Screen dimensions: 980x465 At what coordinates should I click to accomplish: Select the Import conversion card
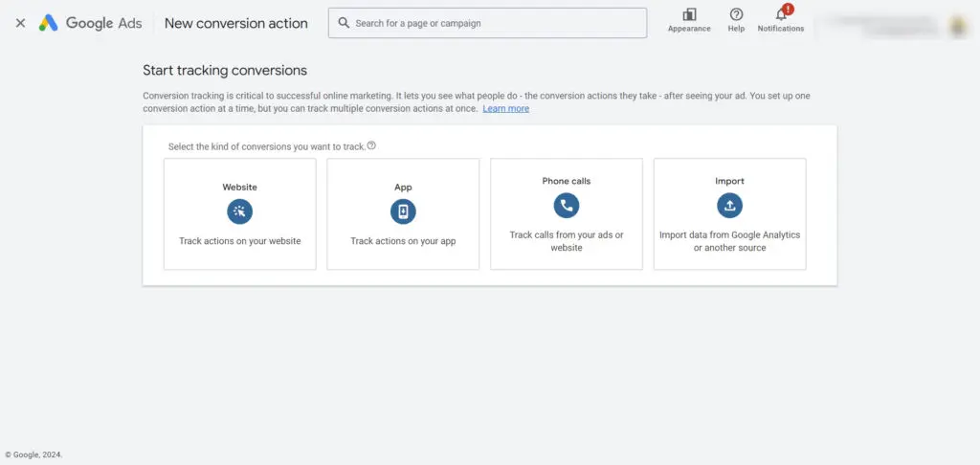click(730, 213)
